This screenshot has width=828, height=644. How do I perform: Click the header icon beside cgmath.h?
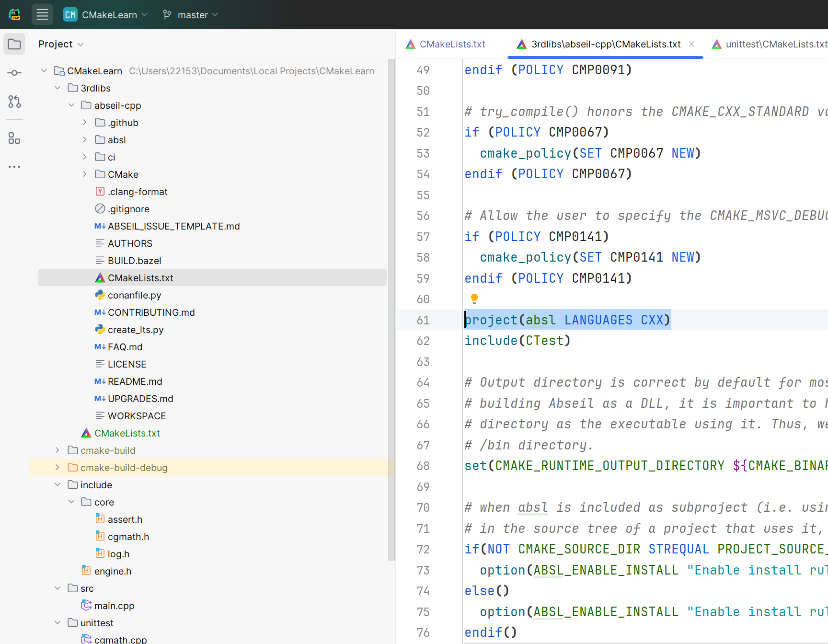tap(100, 536)
